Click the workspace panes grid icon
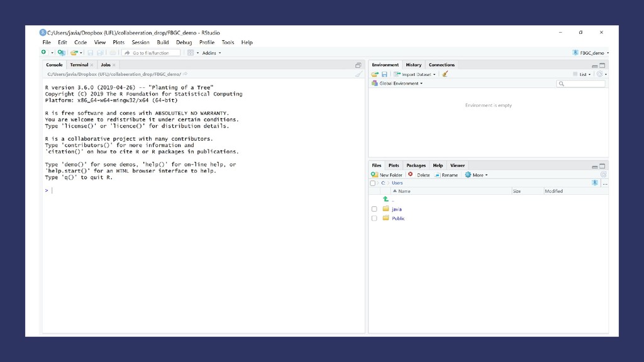 tap(191, 53)
